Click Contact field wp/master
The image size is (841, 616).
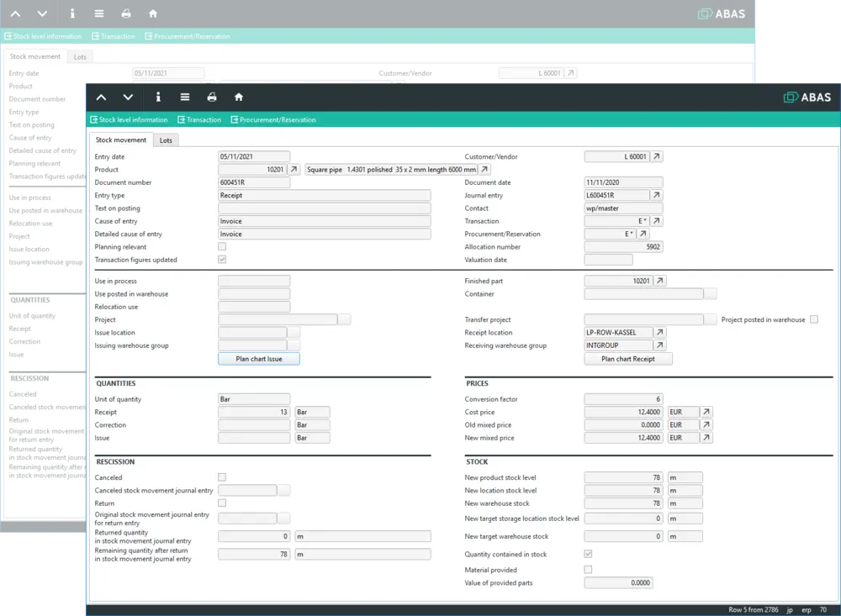[x=624, y=208]
